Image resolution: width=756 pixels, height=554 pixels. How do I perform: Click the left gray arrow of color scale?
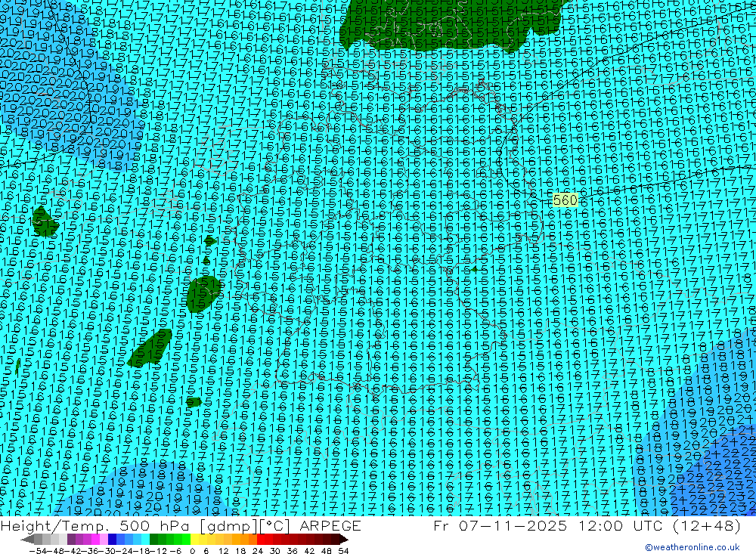point(27,540)
